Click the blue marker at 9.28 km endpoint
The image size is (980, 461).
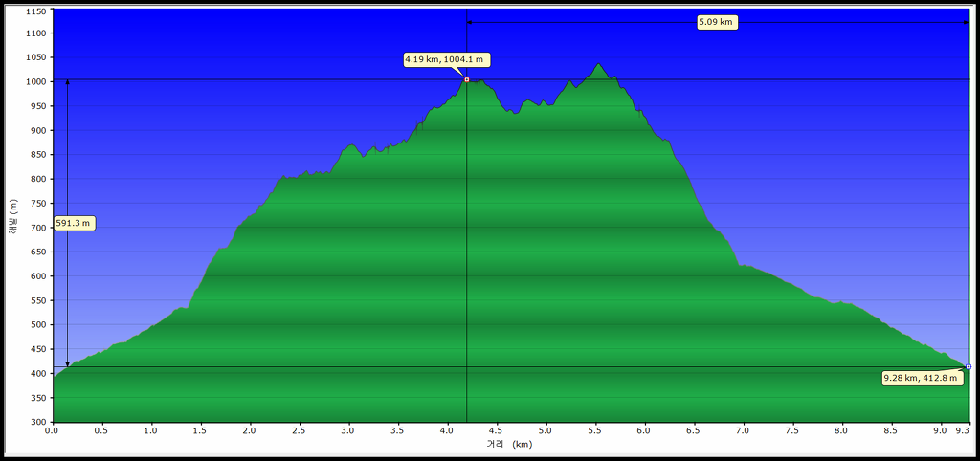[x=969, y=366]
